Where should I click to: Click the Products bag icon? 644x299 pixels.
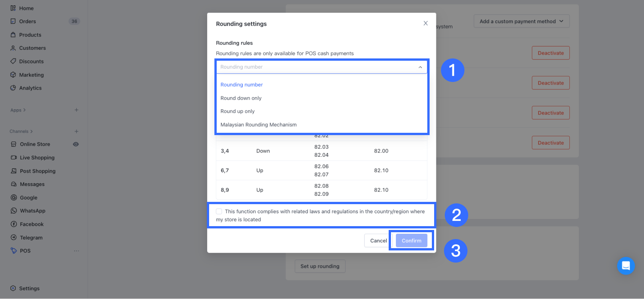(x=13, y=35)
